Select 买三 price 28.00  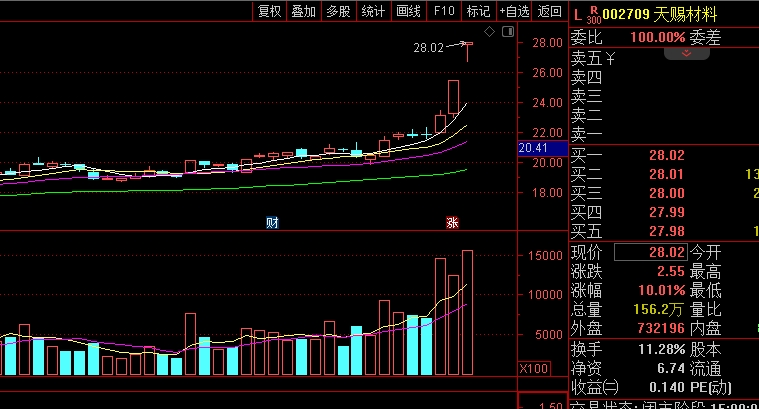click(667, 193)
